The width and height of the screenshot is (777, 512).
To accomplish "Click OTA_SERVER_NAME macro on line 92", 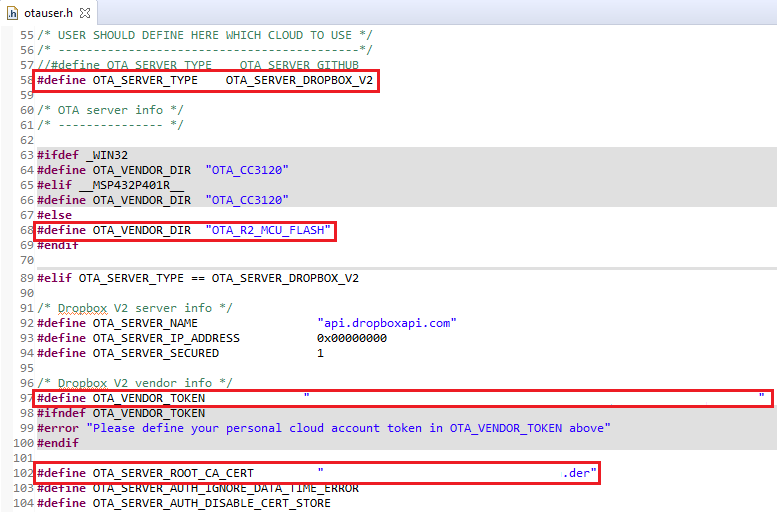I will (x=145, y=323).
